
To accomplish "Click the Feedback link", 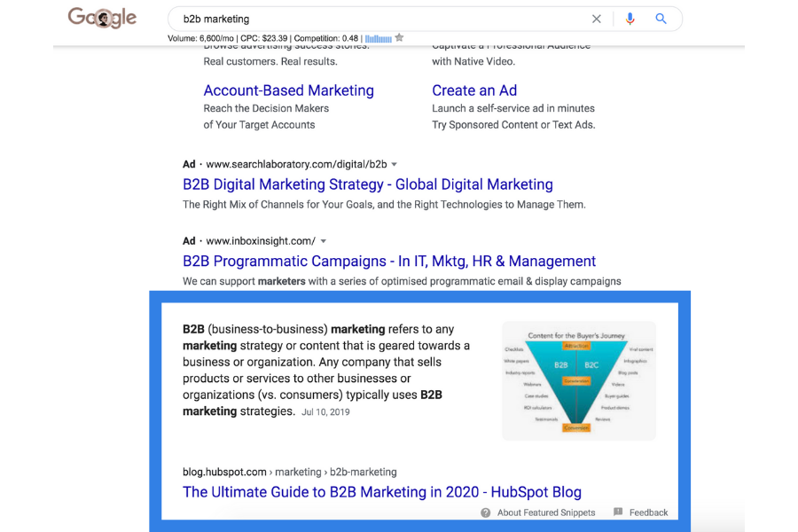I will point(648,512).
